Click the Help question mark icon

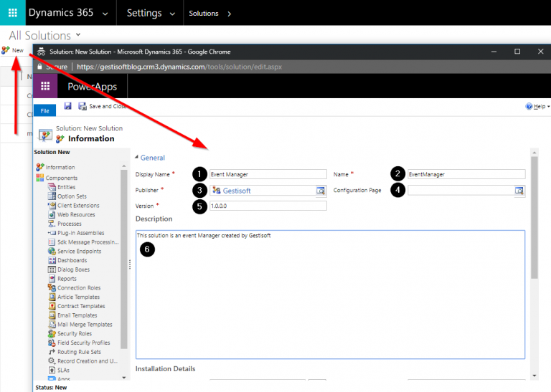tap(529, 106)
